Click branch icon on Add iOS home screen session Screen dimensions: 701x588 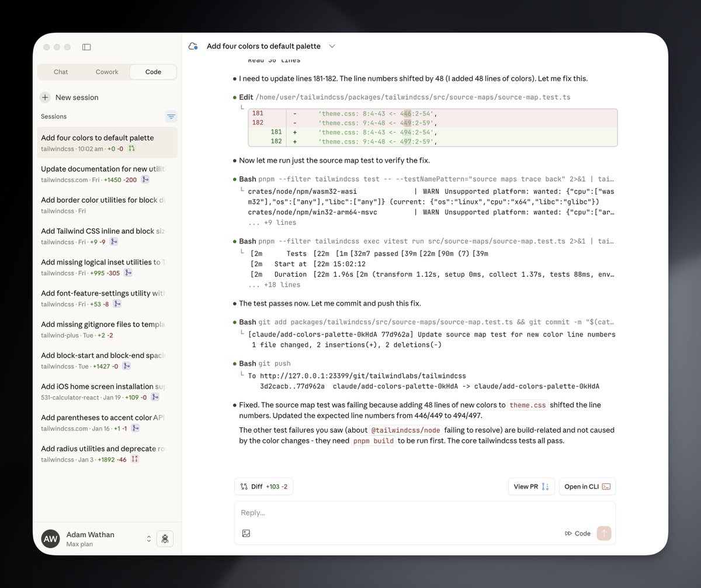click(155, 397)
